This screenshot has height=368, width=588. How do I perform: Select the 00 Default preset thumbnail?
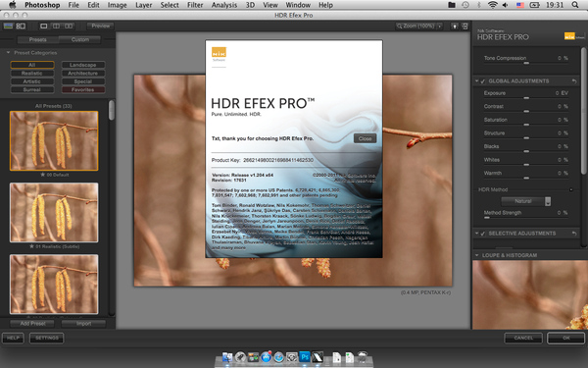click(x=54, y=140)
